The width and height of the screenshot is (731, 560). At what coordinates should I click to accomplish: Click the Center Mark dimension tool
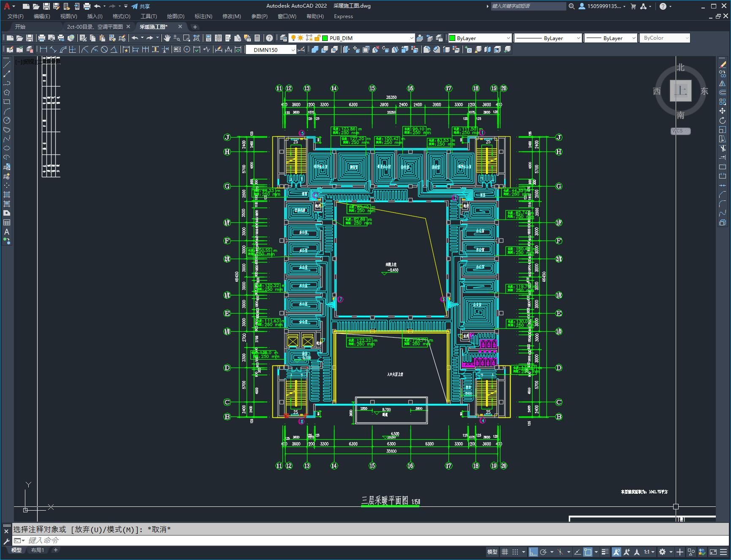coord(187,49)
